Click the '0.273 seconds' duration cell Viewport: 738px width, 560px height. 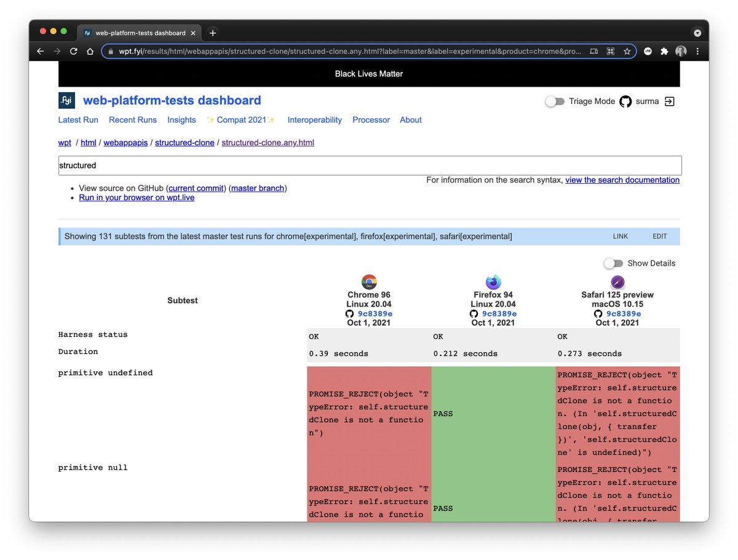tap(617, 353)
